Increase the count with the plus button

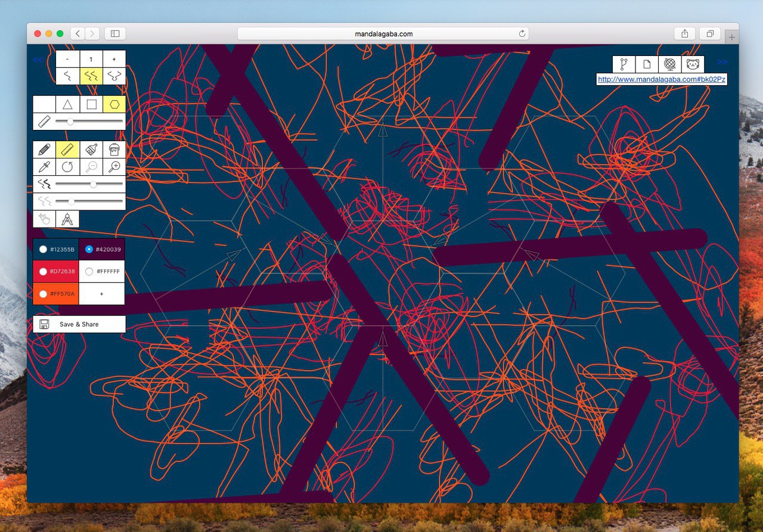(x=114, y=59)
